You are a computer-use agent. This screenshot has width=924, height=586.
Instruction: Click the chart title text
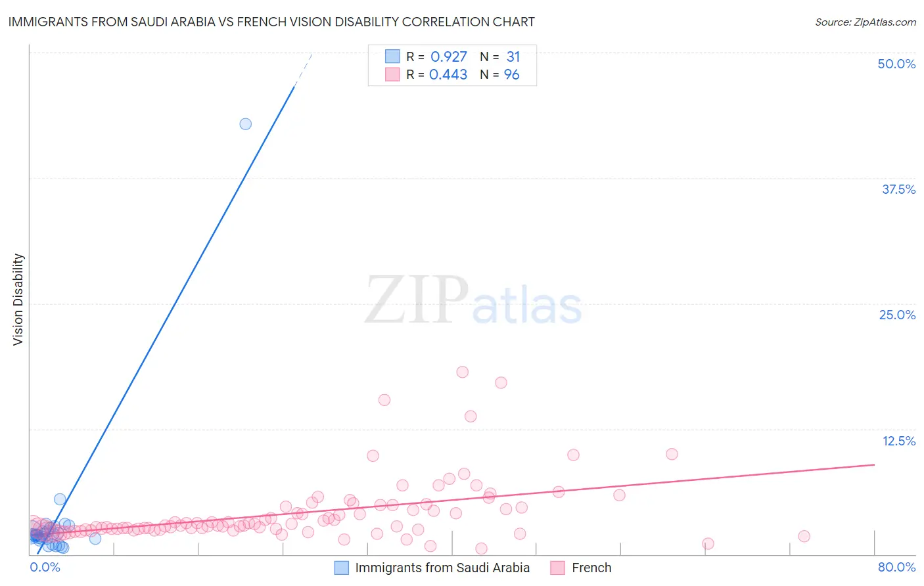click(271, 22)
